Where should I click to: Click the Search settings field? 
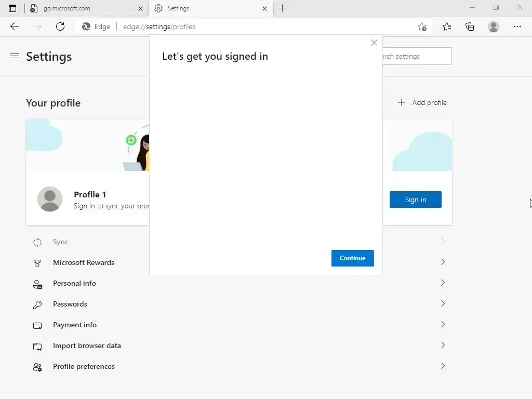417,56
